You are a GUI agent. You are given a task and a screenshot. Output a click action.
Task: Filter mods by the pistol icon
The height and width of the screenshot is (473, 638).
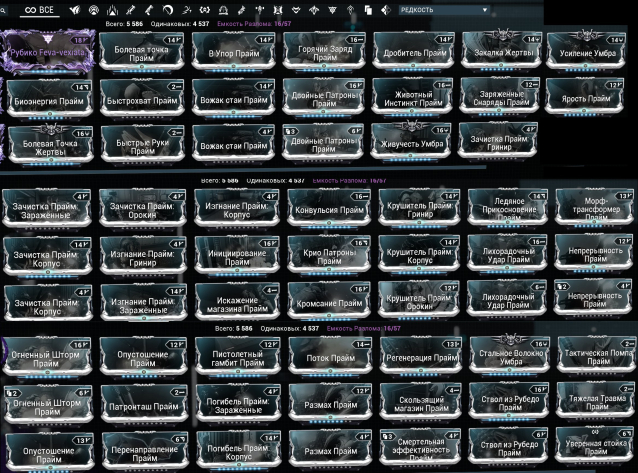click(x=149, y=10)
